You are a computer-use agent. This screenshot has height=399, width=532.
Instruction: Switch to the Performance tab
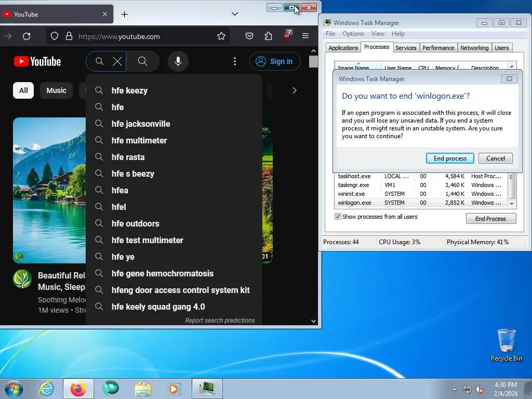438,48
